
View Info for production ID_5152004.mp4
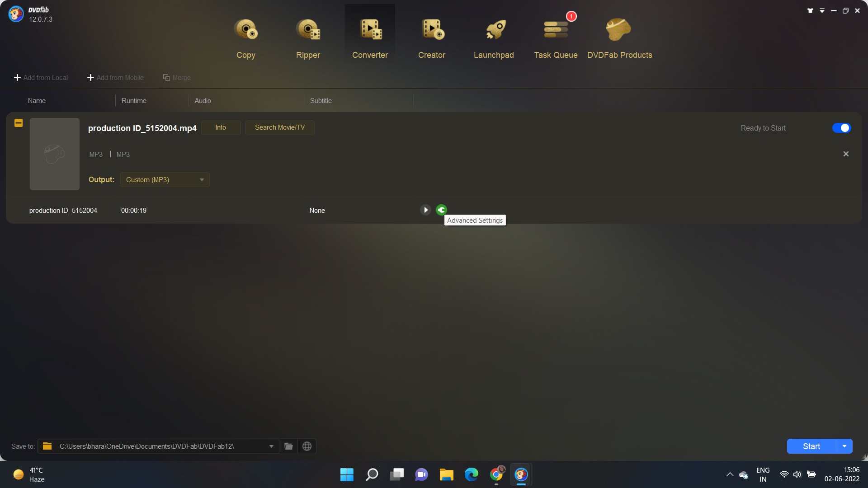[221, 127]
